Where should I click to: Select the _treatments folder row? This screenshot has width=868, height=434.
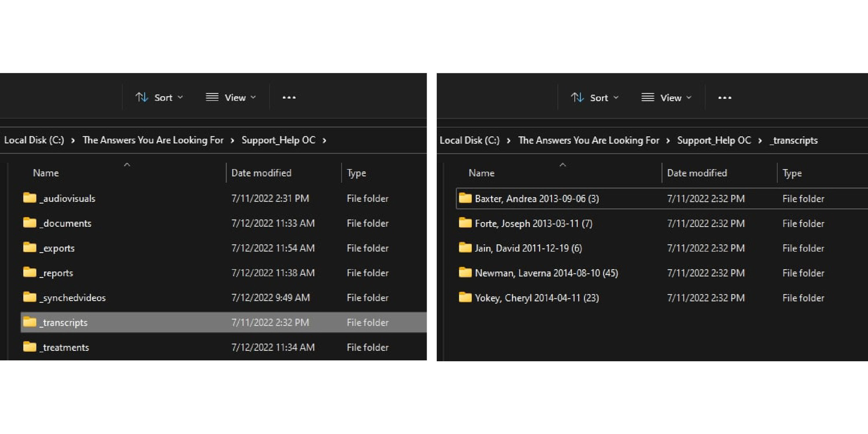(66, 347)
